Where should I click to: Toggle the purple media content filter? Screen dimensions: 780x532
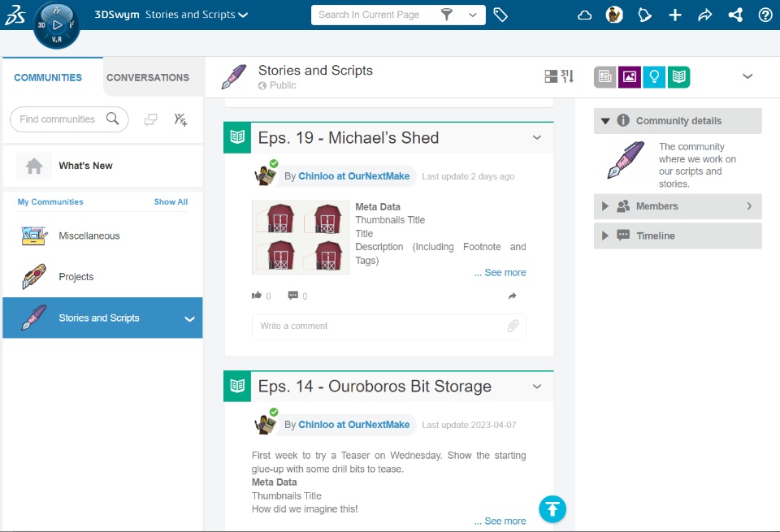tap(630, 77)
